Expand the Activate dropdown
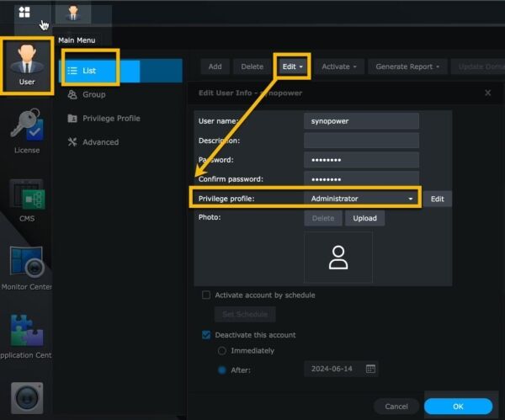 point(339,66)
